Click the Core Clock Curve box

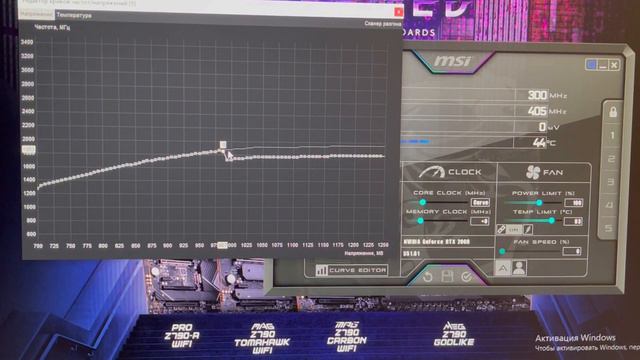[480, 202]
